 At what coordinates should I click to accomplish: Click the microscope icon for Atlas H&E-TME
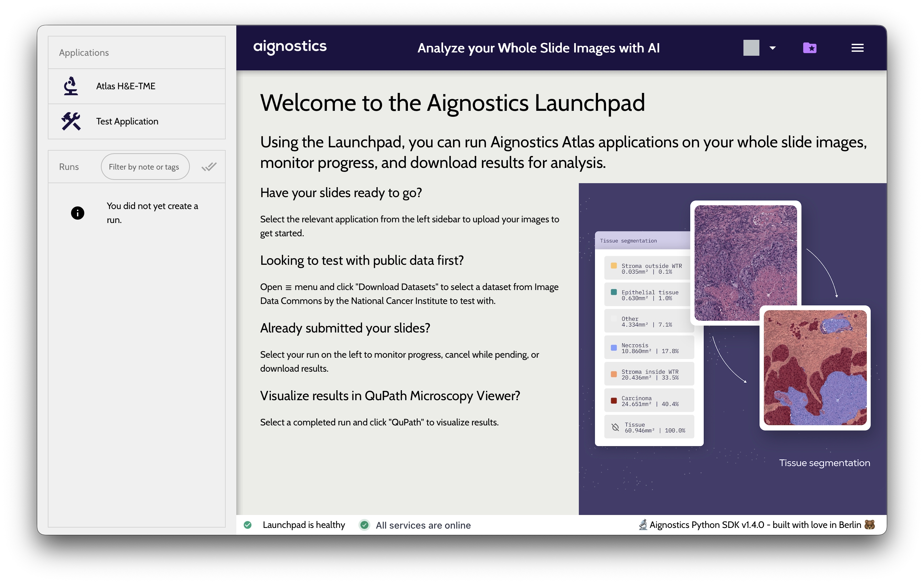(71, 86)
